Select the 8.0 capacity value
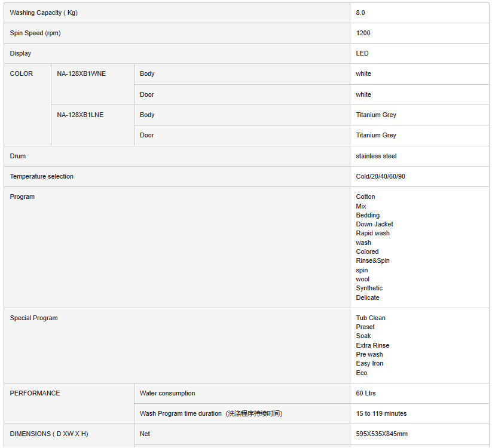This screenshot has width=492, height=448. [x=360, y=13]
